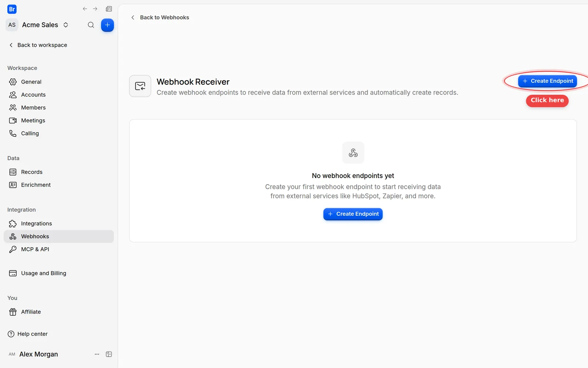Open Integrations page

pos(59,223)
